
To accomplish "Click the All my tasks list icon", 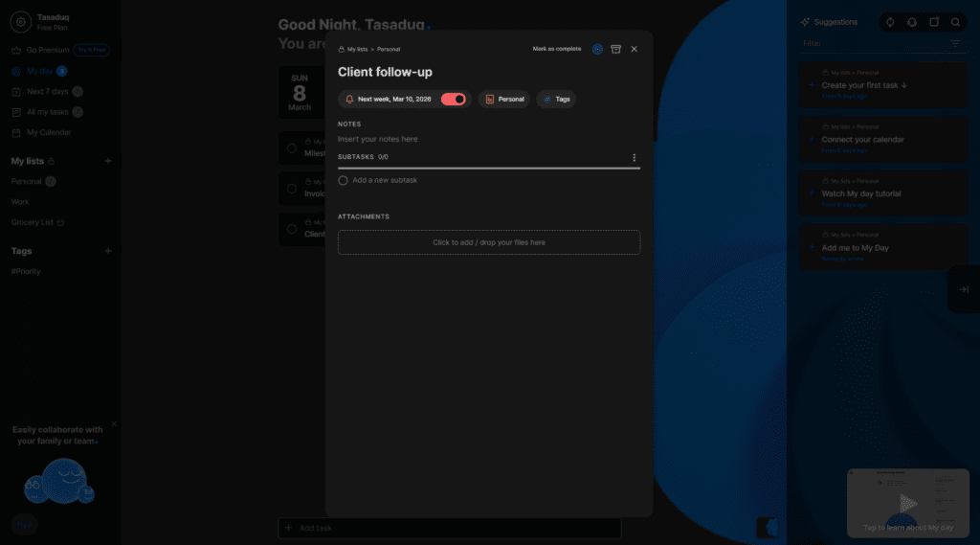I will coord(16,112).
